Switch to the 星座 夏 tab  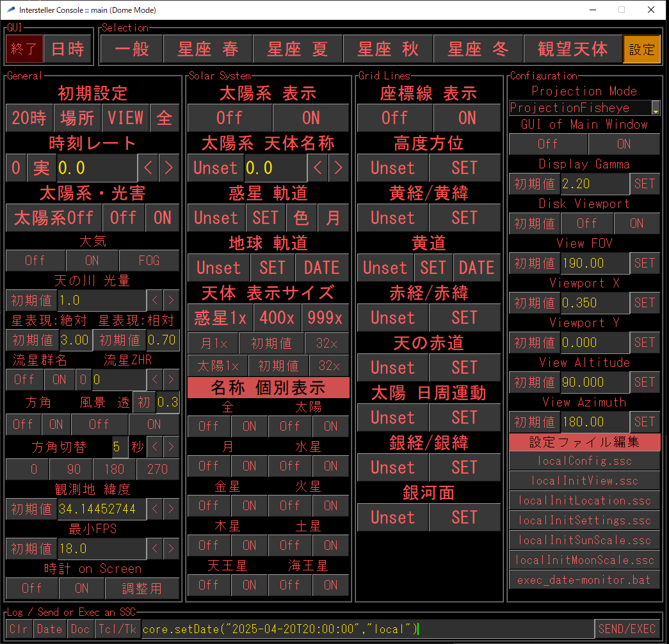[298, 49]
